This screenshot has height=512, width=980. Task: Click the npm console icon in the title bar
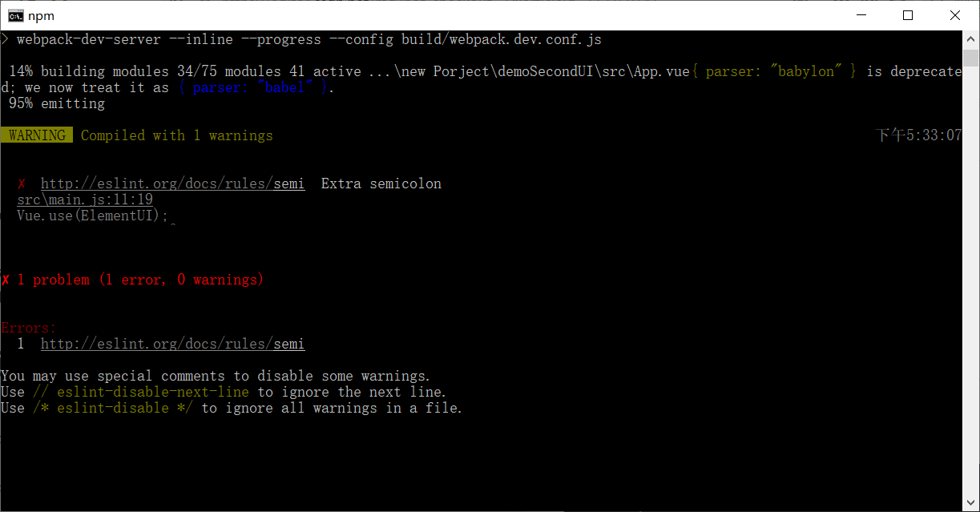coord(14,14)
